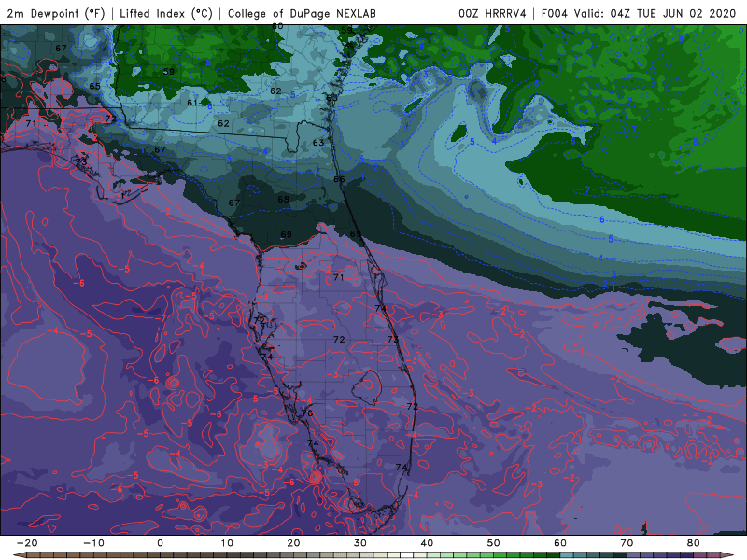
Task: Click the 40 label on the color scale
Action: click(x=427, y=543)
